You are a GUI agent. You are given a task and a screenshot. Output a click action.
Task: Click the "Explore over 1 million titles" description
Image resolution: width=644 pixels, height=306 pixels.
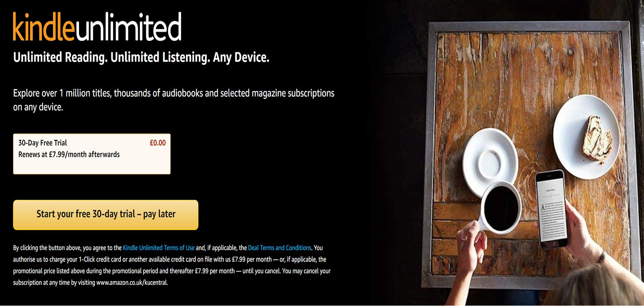[x=174, y=100]
